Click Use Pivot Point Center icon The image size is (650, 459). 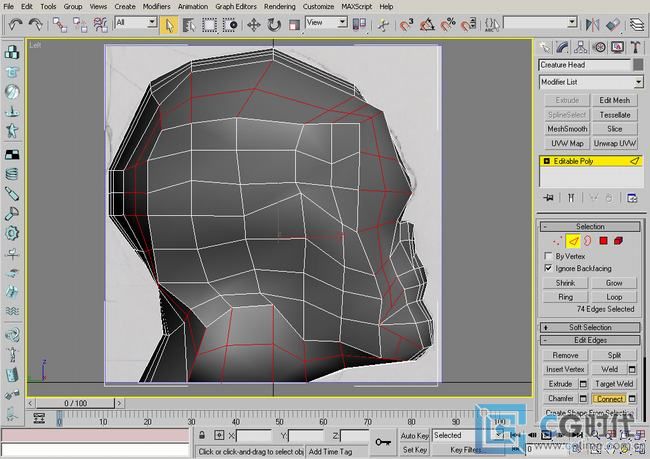point(359,24)
